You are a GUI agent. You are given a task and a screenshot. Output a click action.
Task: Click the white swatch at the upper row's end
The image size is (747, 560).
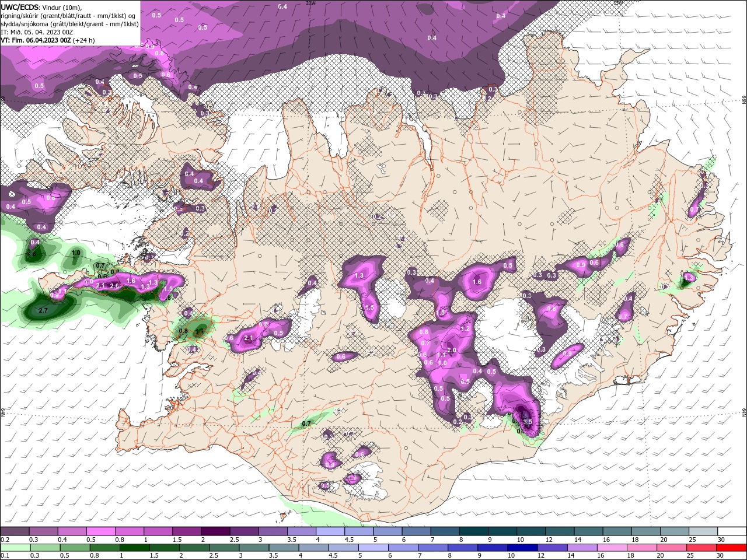coord(732,531)
